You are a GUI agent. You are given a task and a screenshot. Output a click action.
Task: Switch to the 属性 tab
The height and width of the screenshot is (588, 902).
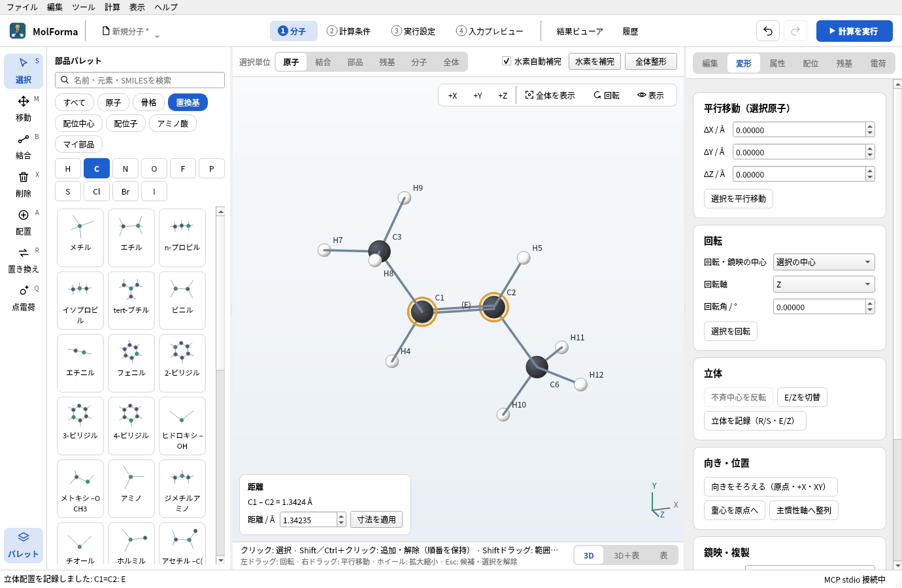(777, 63)
